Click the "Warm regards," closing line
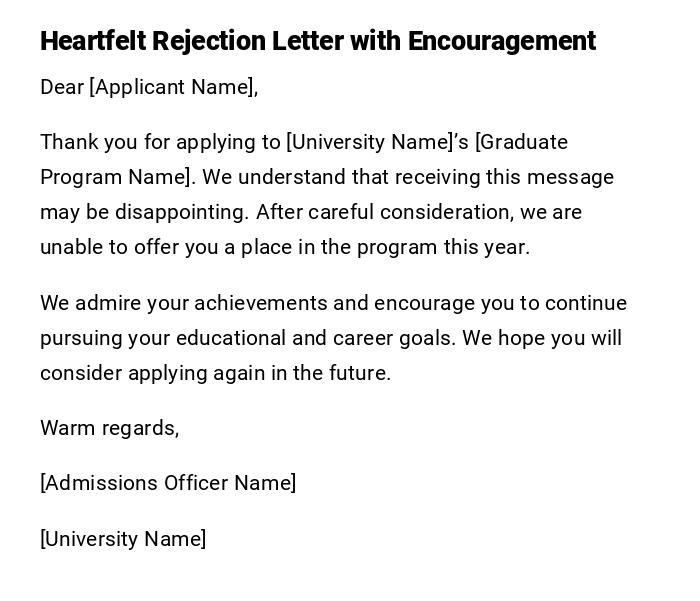Viewport: 700px width, 601px height. 109,428
